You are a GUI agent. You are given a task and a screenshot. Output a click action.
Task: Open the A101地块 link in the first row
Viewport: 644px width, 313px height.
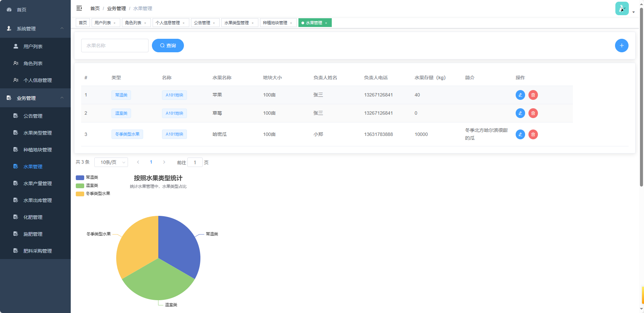pos(174,95)
